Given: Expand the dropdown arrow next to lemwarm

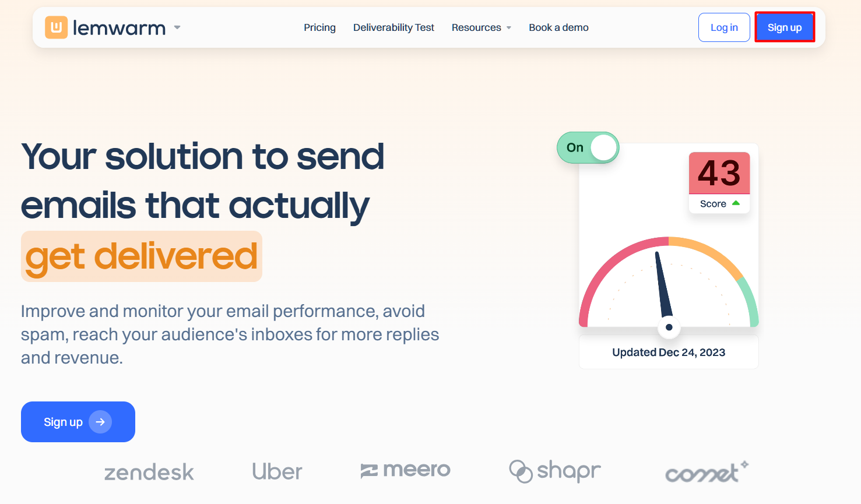Looking at the screenshot, I should click(x=177, y=27).
